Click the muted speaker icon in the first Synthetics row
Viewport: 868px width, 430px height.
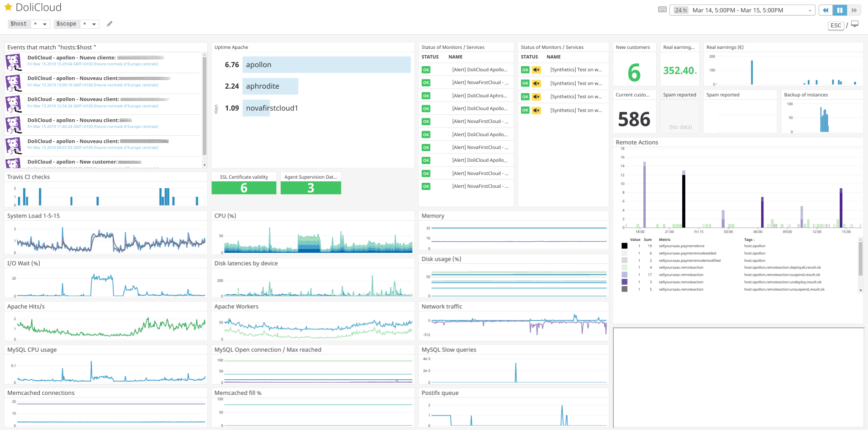(537, 70)
